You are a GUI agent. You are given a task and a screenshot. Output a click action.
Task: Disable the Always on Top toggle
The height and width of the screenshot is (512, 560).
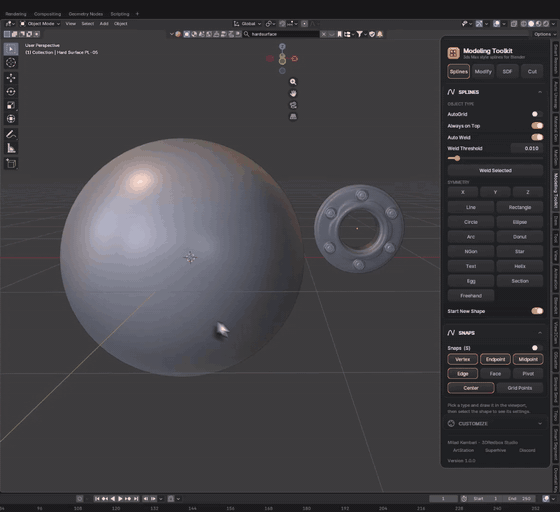click(x=537, y=126)
